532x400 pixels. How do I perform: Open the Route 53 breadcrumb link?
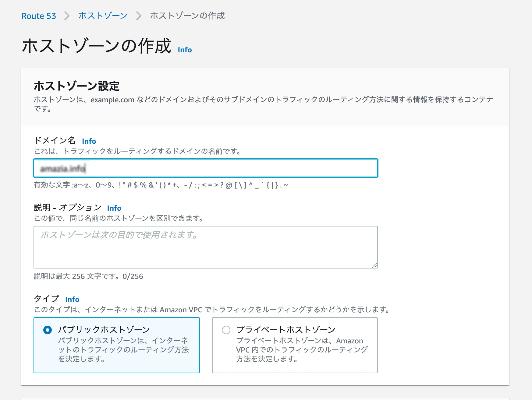coord(39,16)
